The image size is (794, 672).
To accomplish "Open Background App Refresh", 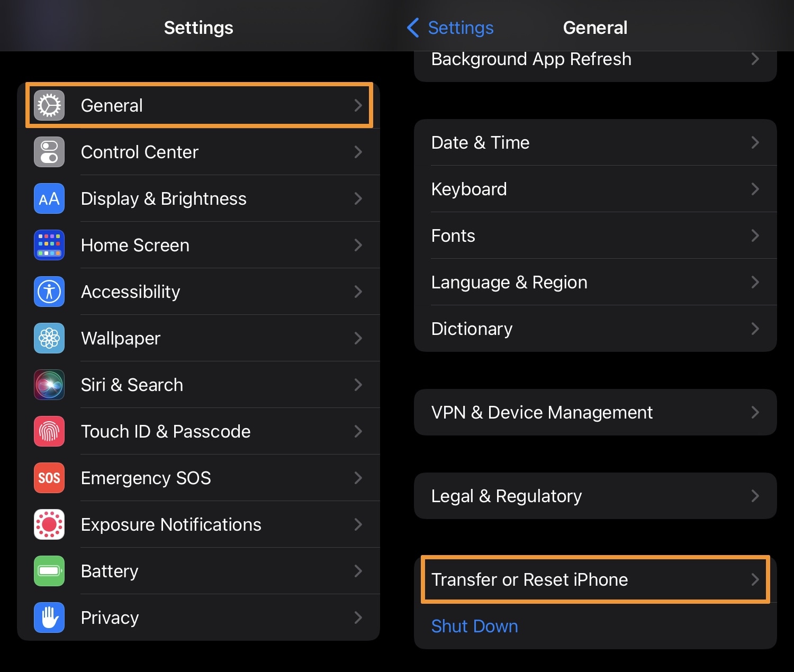I will tap(595, 66).
